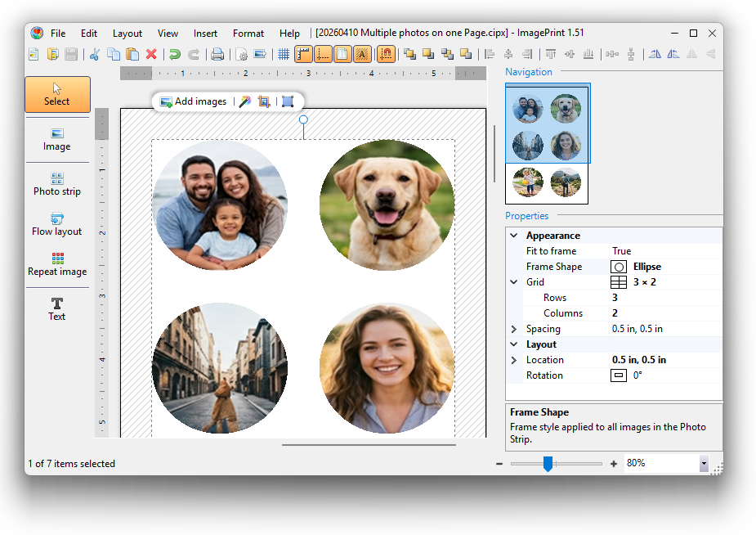The width and height of the screenshot is (756, 535).
Task: Click the red delete X icon
Action: click(151, 55)
